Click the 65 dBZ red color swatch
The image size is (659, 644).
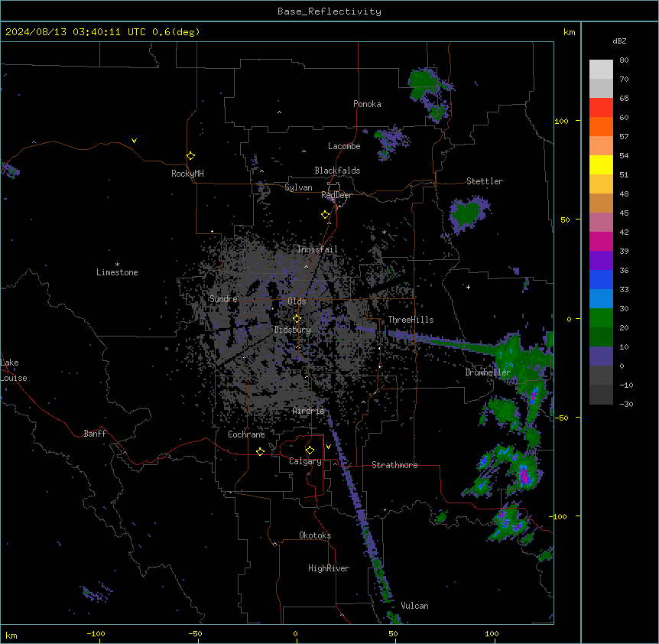[601, 107]
